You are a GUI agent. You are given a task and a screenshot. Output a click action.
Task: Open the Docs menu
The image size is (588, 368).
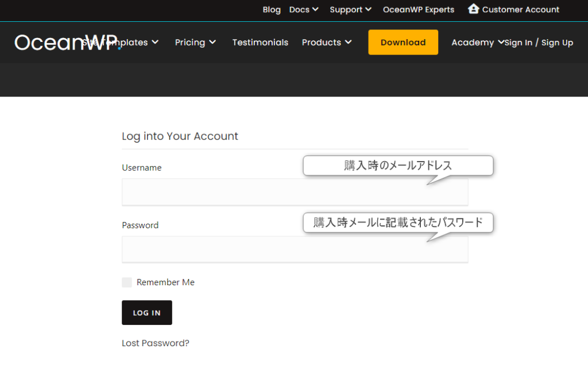coord(299,10)
